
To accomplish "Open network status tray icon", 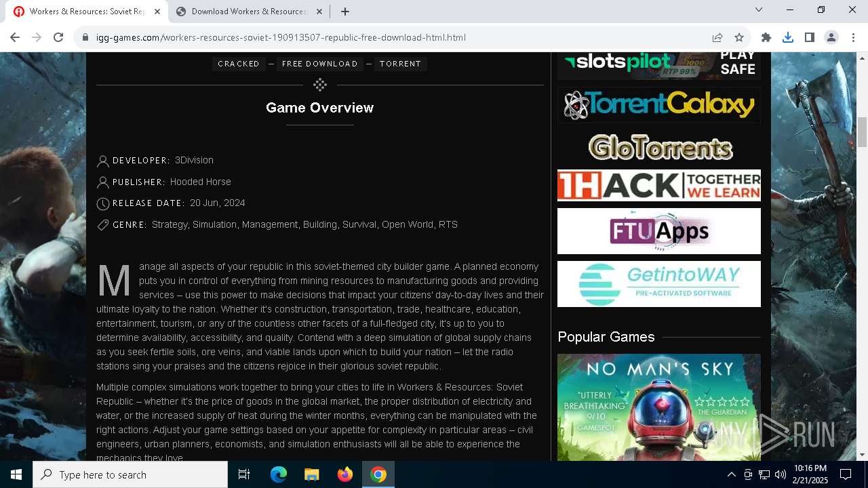I will click(x=764, y=474).
